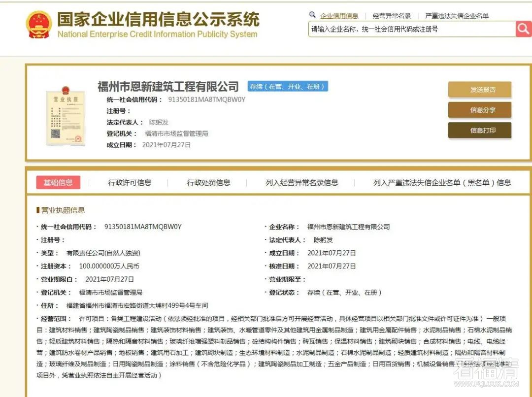
Task: Switch to the 基础信息 tab
Action: tap(58, 183)
